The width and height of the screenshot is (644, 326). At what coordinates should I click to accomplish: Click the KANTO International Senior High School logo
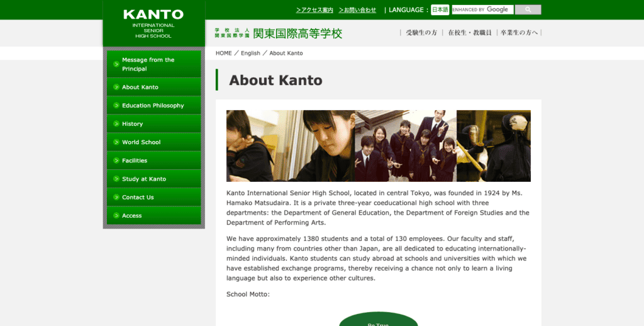click(x=153, y=23)
